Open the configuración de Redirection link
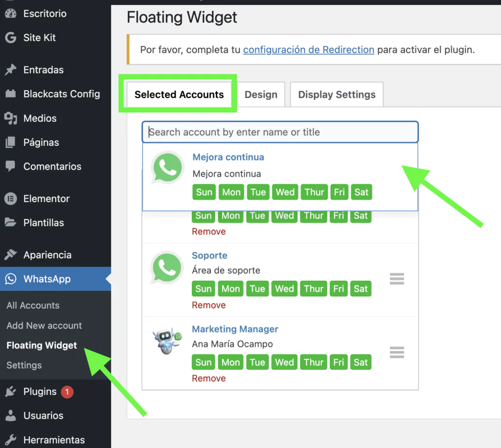 coord(308,49)
